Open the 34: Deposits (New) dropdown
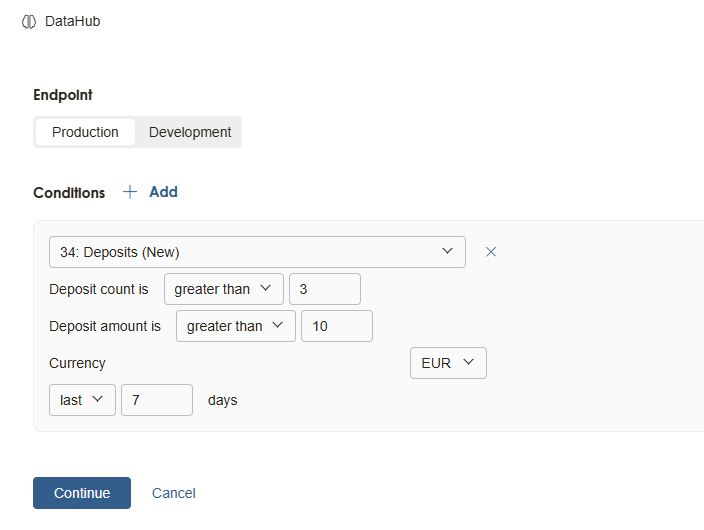The image size is (704, 530). click(257, 252)
